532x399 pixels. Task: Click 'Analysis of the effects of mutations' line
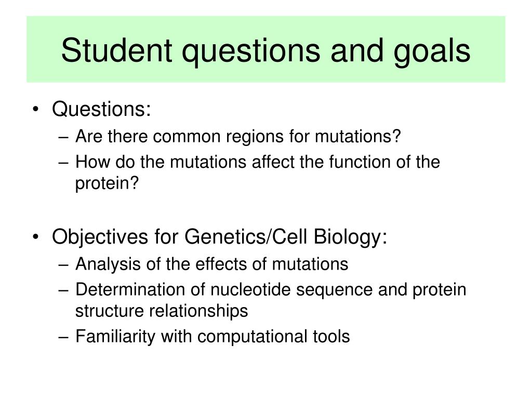[x=212, y=264]
